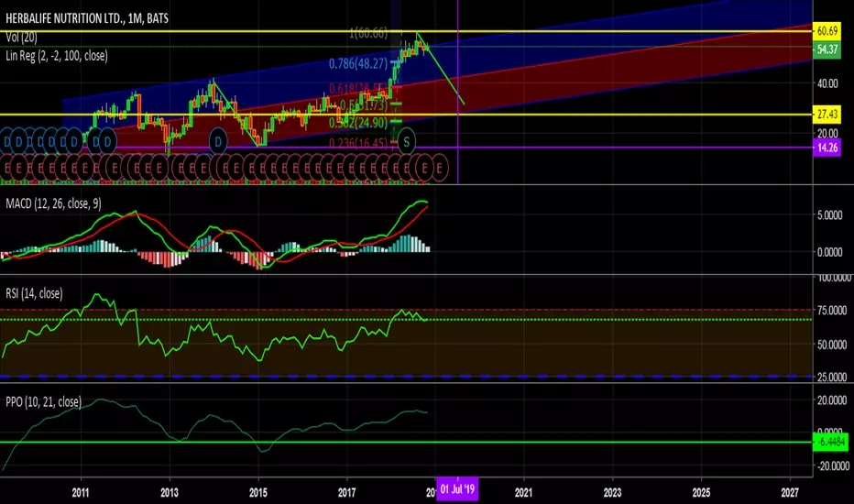Click the last E earnings marker
854x504 pixels.
[439, 168]
